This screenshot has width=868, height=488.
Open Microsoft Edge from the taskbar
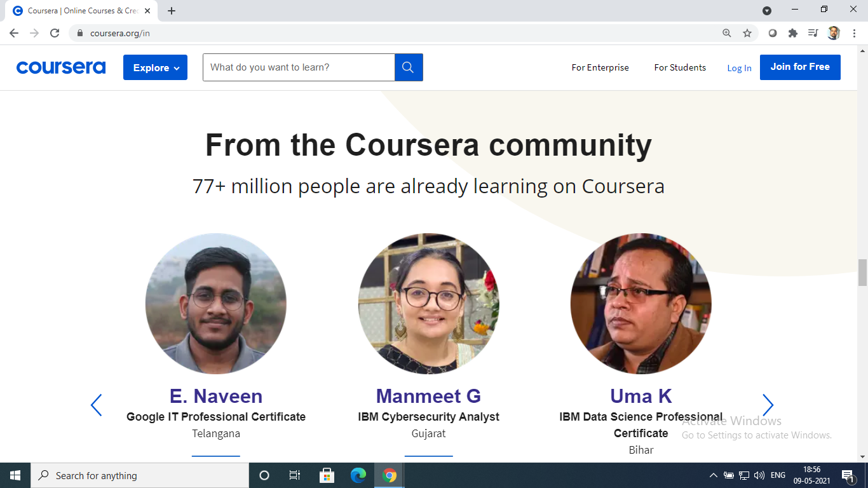(358, 475)
